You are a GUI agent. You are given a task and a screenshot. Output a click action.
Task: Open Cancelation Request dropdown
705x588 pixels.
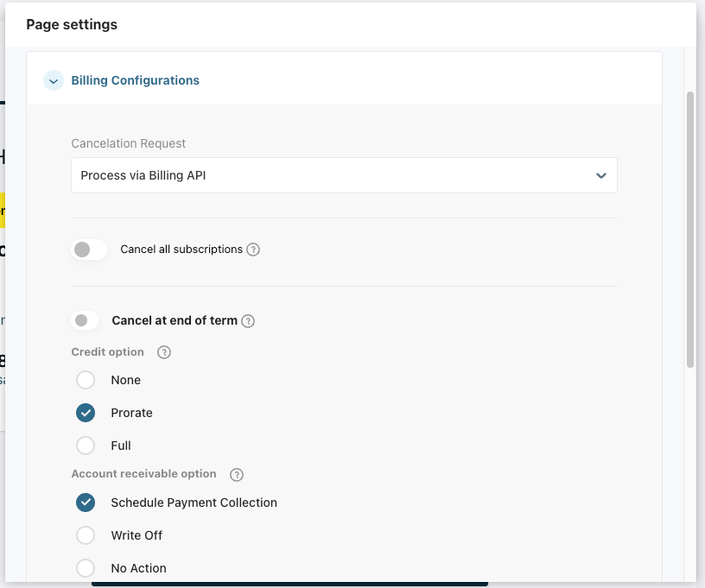pos(344,175)
